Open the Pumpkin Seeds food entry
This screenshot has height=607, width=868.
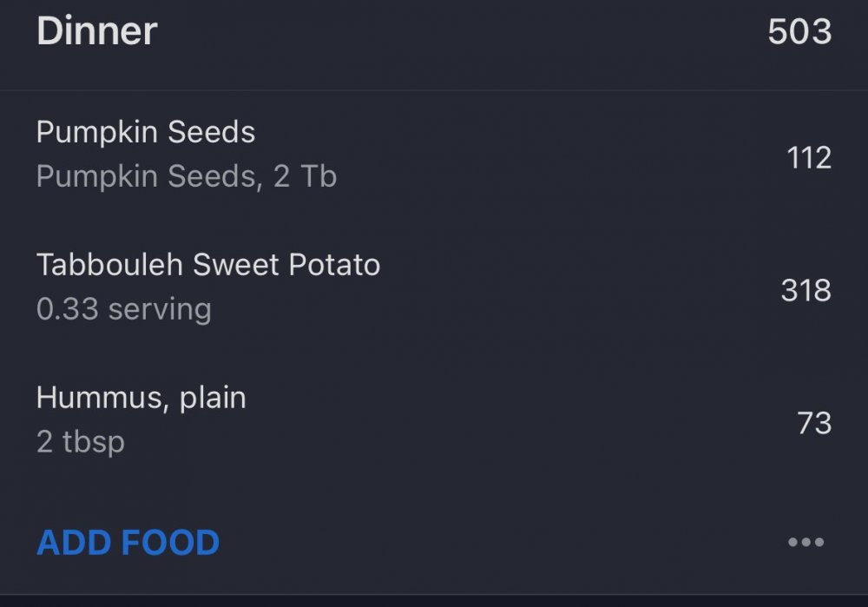[x=146, y=133]
